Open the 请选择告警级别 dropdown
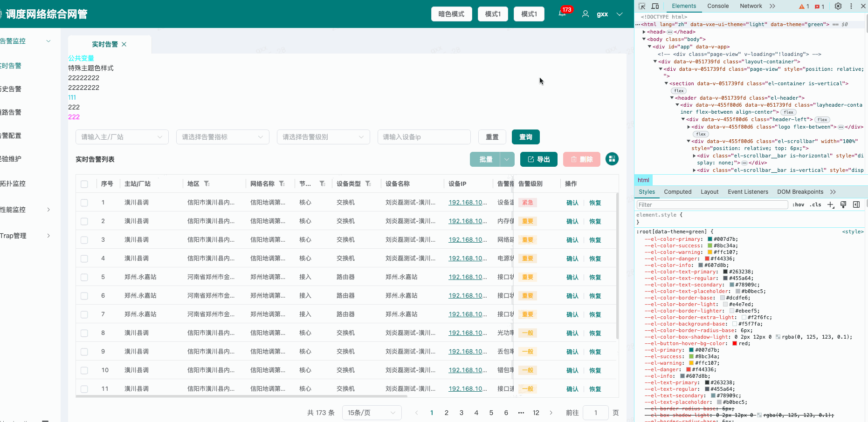The image size is (868, 422). point(324,137)
